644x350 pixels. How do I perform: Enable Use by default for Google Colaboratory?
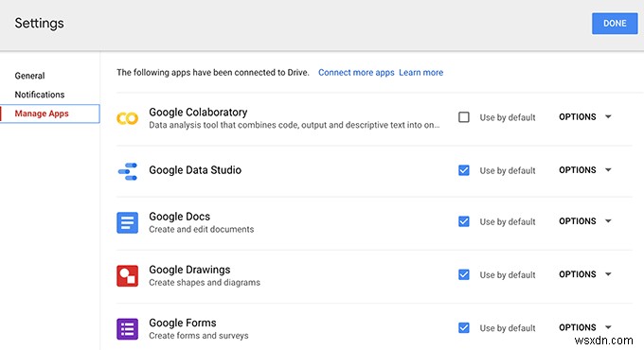(x=464, y=117)
